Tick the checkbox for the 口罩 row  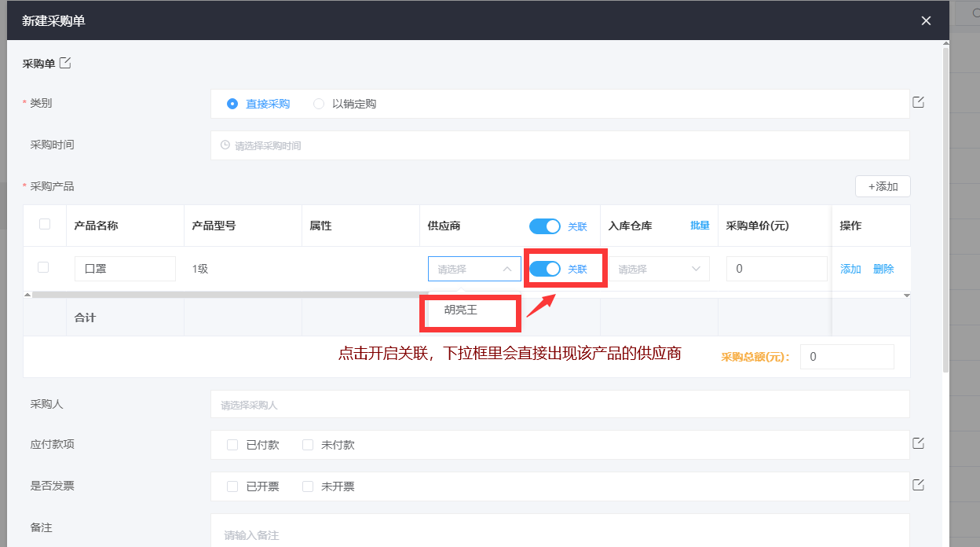(x=43, y=267)
